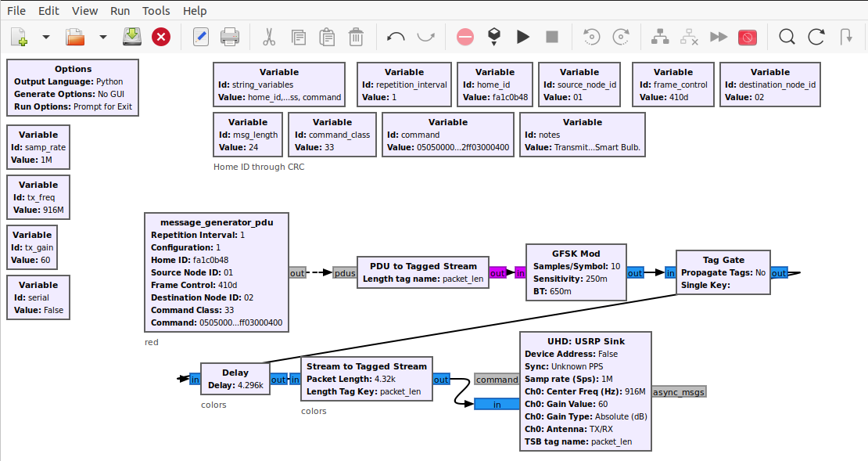
Task: Select the msg_length Variable block
Action: pos(248,135)
